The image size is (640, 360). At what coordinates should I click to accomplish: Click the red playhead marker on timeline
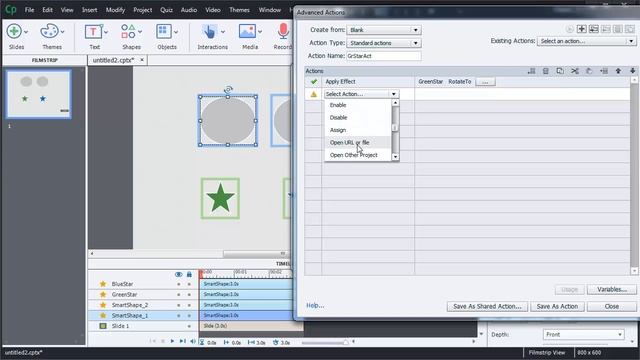coord(201,273)
